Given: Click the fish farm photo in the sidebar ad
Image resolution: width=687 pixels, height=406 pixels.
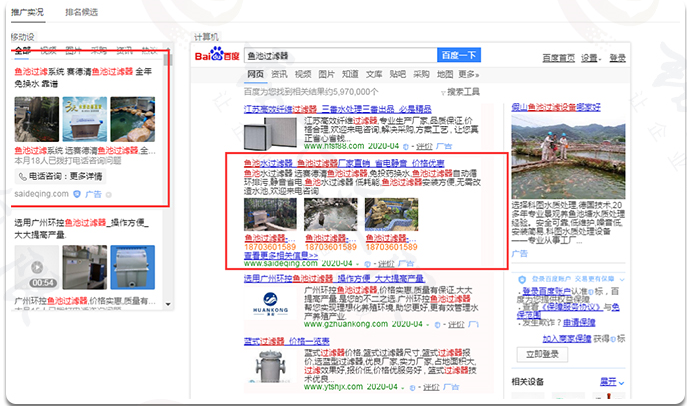Looking at the screenshot, I should [568, 157].
